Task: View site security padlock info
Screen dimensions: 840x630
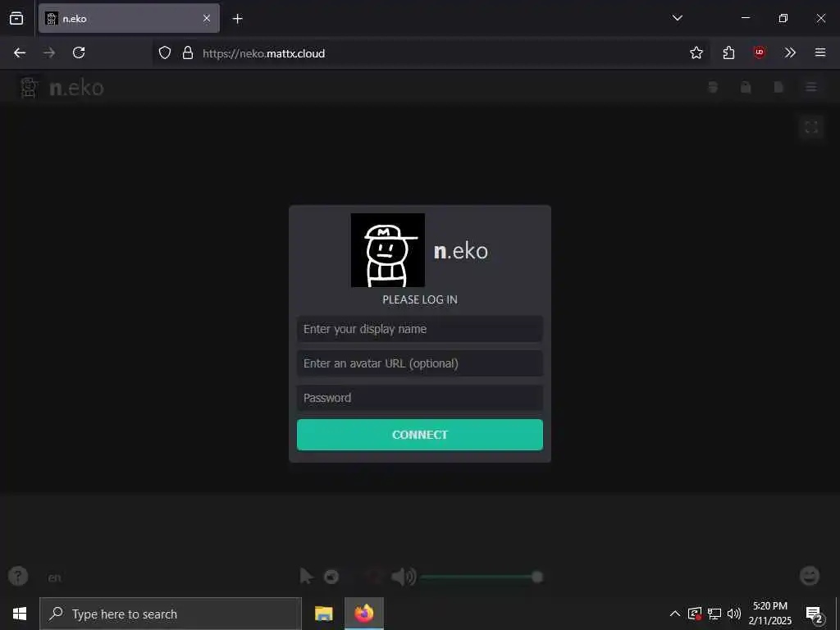Action: click(188, 52)
